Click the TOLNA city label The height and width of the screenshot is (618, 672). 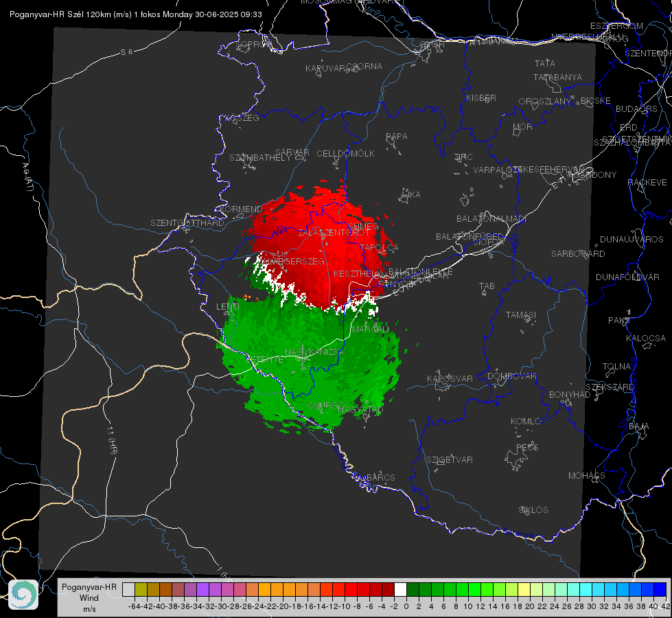[x=616, y=367]
